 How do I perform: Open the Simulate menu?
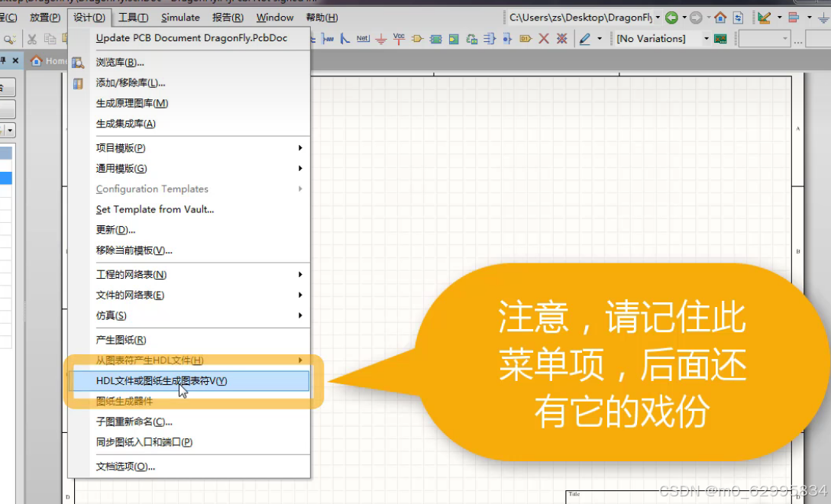180,18
